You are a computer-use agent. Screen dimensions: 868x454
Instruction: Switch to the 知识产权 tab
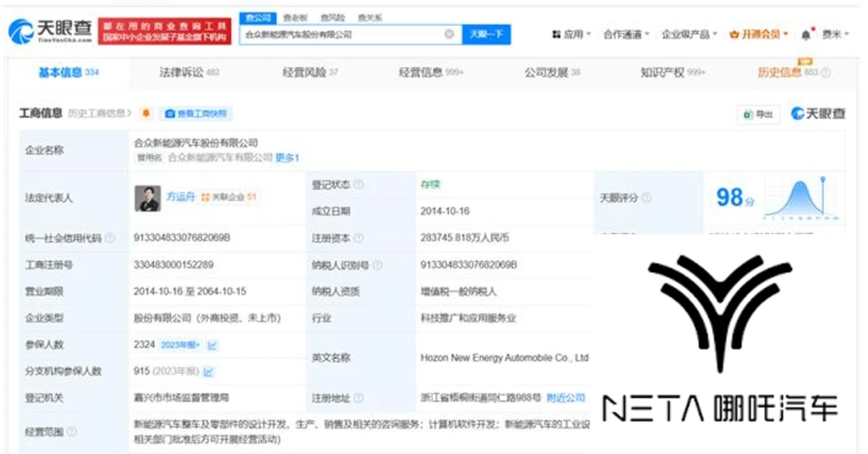click(x=673, y=73)
